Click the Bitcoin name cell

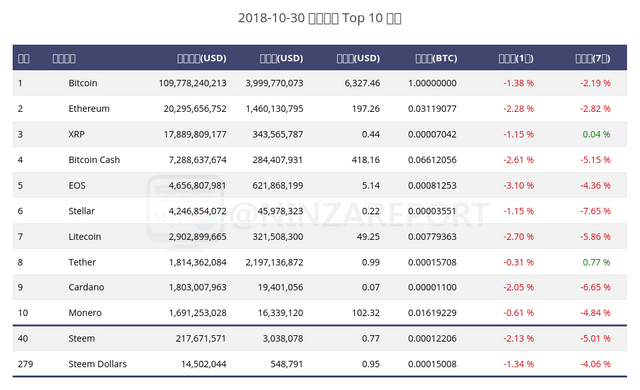(x=83, y=83)
